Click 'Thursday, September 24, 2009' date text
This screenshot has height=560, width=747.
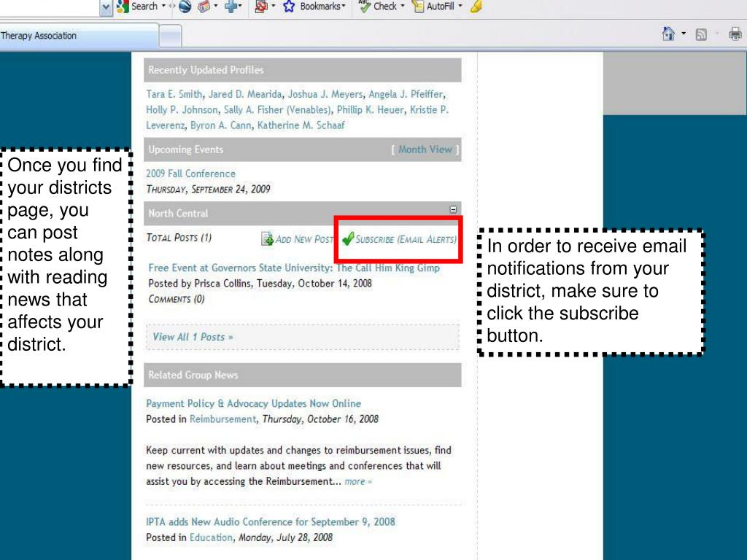208,190
